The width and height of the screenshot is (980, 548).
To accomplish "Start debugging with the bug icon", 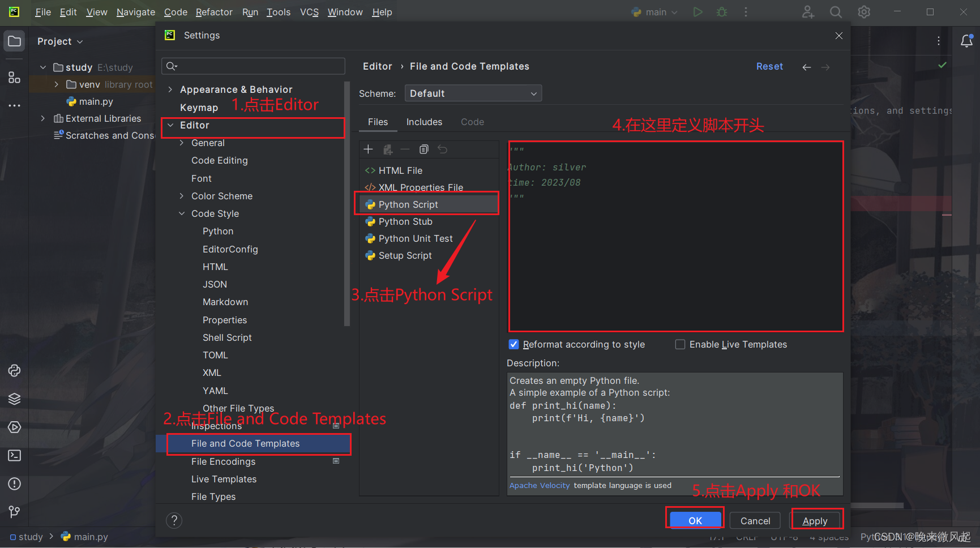I will point(722,12).
